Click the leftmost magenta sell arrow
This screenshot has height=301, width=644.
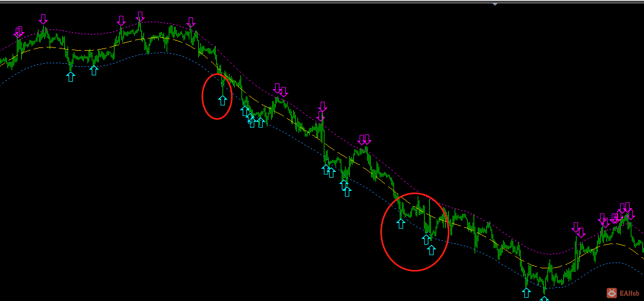17,32
